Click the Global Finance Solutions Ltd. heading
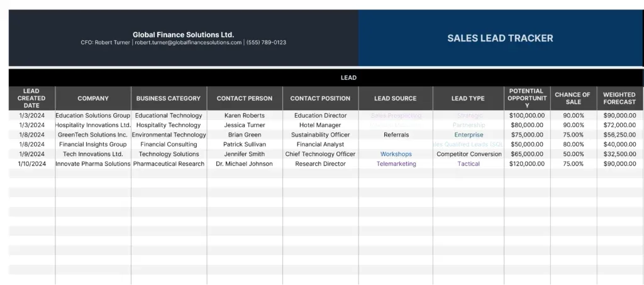Image resolution: width=644 pixels, height=285 pixels. pyautogui.click(x=183, y=35)
